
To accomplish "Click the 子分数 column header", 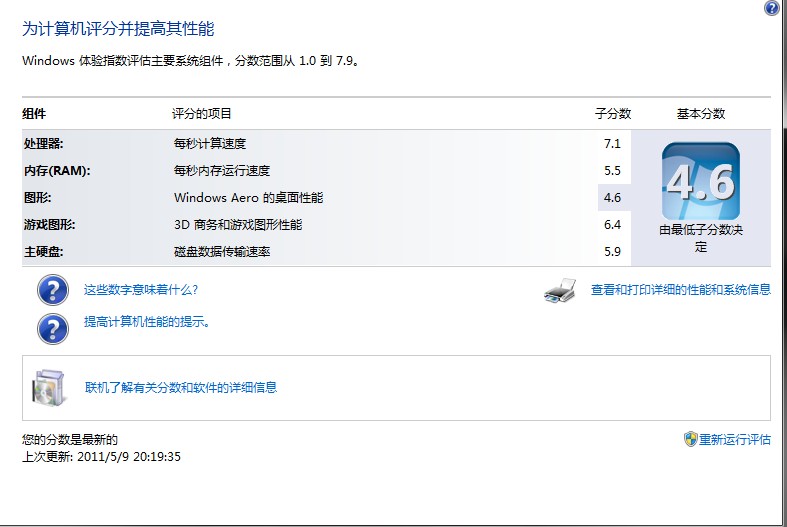I will click(613, 114).
